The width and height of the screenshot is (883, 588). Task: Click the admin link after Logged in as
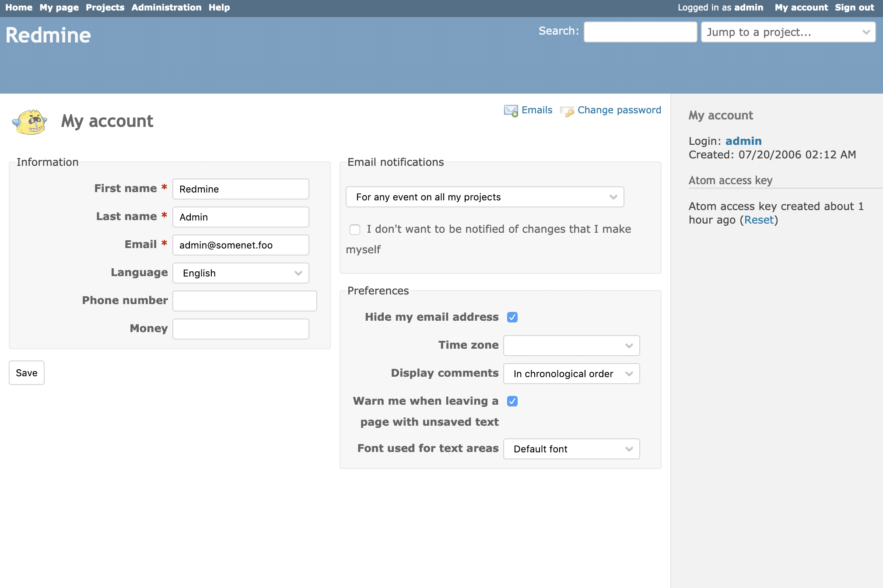point(749,7)
